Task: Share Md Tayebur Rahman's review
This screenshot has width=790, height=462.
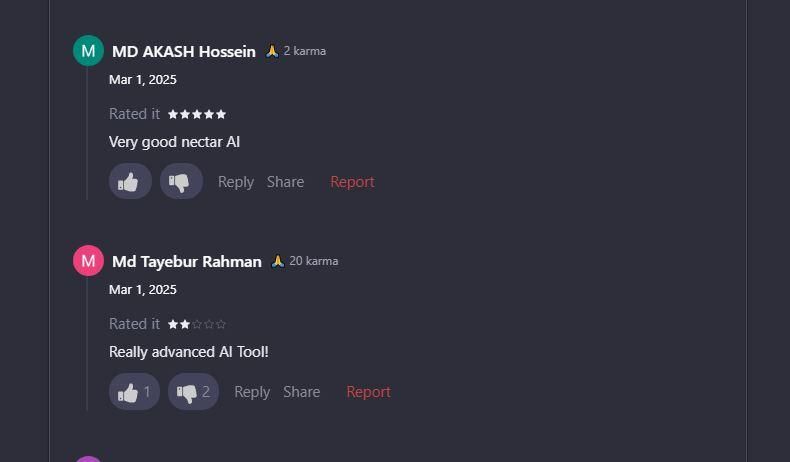Action: point(301,392)
